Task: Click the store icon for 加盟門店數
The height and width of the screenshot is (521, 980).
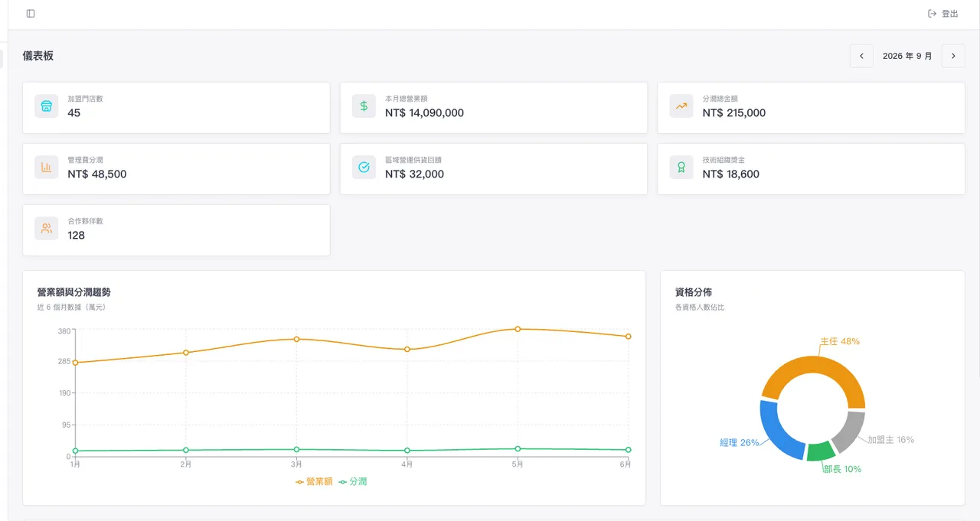Action: 47,106
